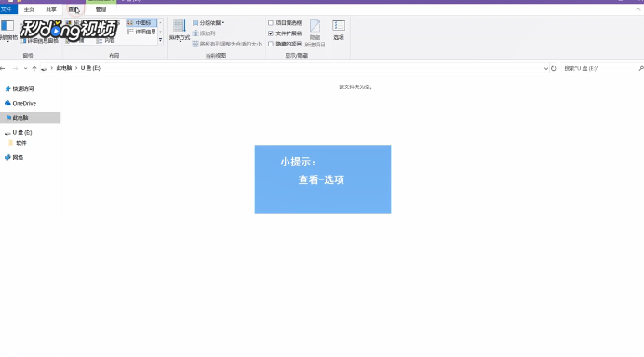The width and height of the screenshot is (644, 357).
Task: Open the 排序方式 sort by menu
Action: pyautogui.click(x=180, y=30)
